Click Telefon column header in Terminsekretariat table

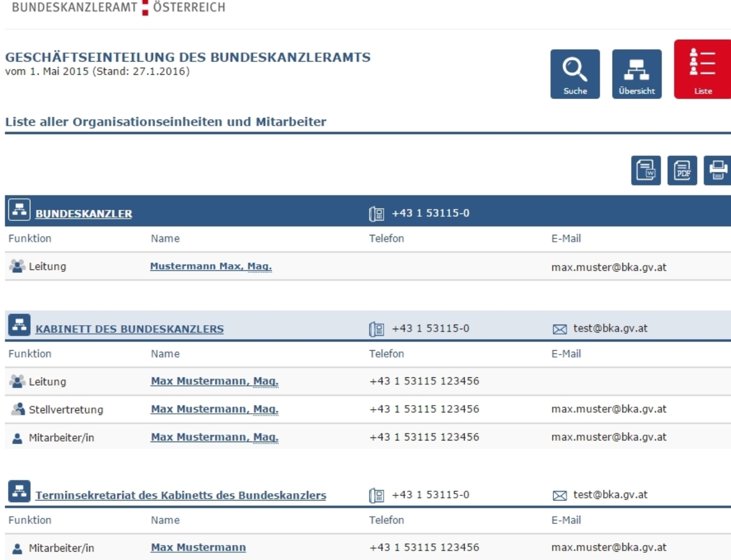tap(386, 520)
